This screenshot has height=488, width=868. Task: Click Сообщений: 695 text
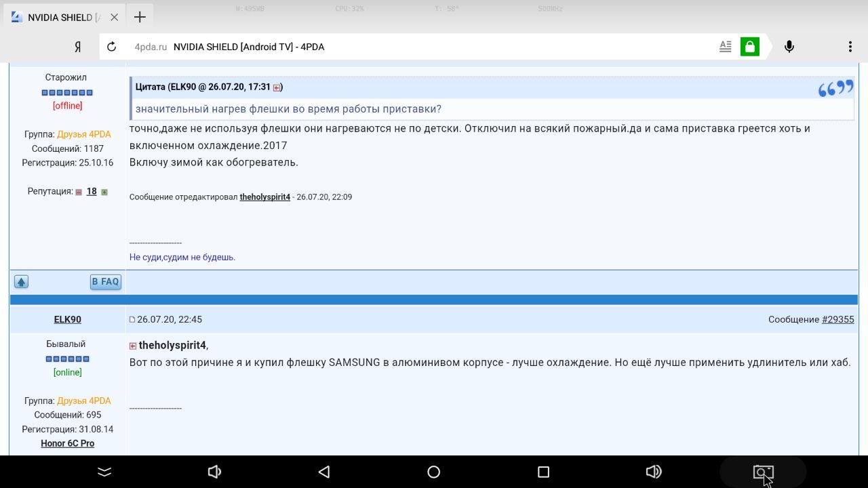click(68, 415)
